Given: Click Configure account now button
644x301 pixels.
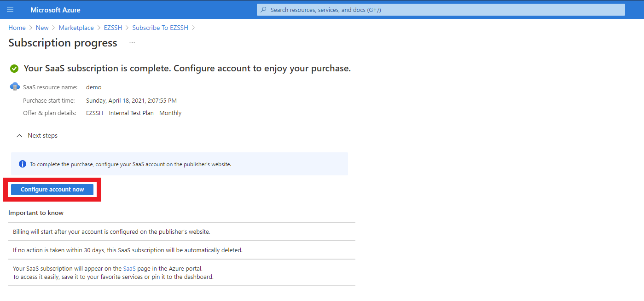Looking at the screenshot, I should [x=52, y=190].
